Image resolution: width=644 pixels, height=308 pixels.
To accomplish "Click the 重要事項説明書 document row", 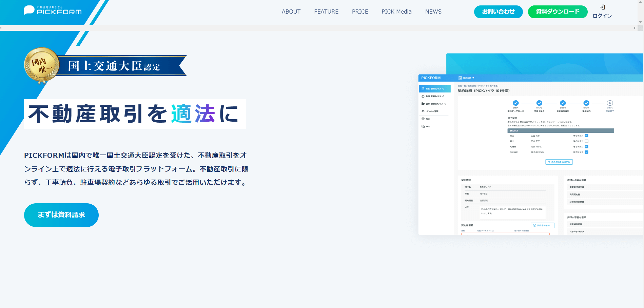I will pyautogui.click(x=605, y=187).
